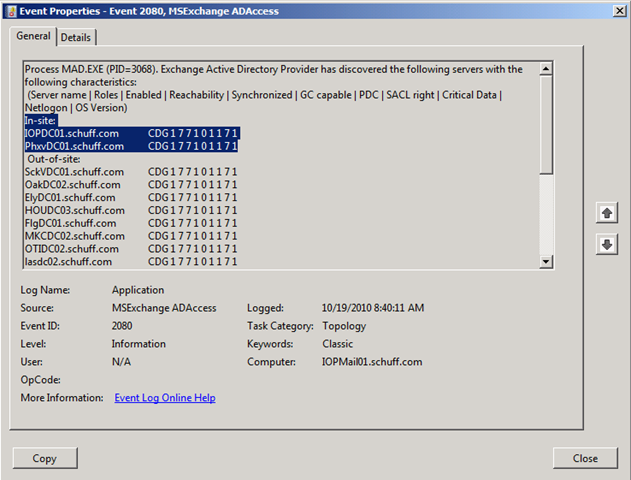Show the next event with the down arrow
Screen dimensions: 631x480
pos(606,244)
